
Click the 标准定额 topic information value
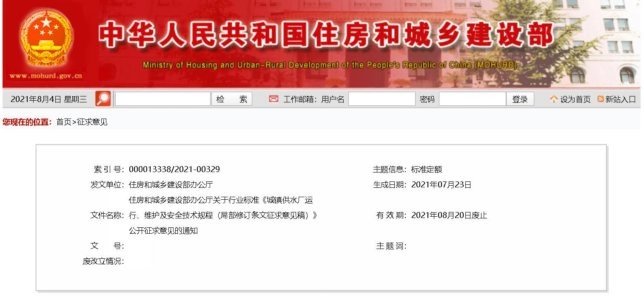click(427, 170)
